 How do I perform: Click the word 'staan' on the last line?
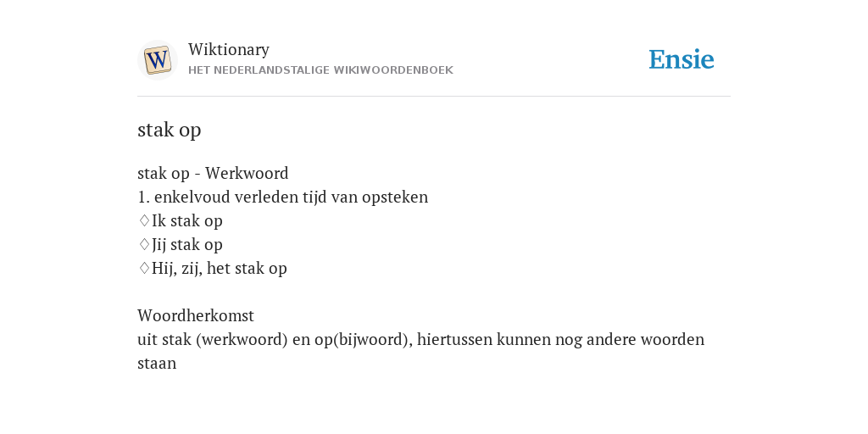157,364
